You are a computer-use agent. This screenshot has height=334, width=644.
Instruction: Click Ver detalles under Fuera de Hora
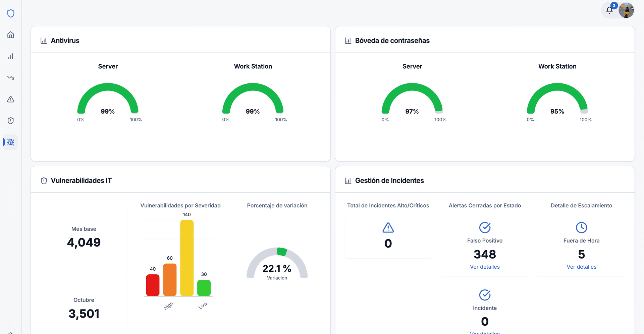tap(581, 267)
